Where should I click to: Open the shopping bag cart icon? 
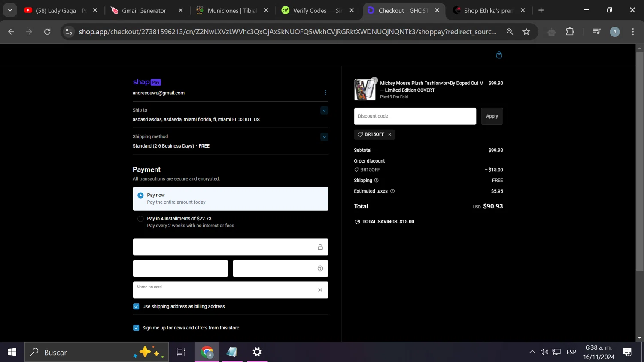click(499, 55)
